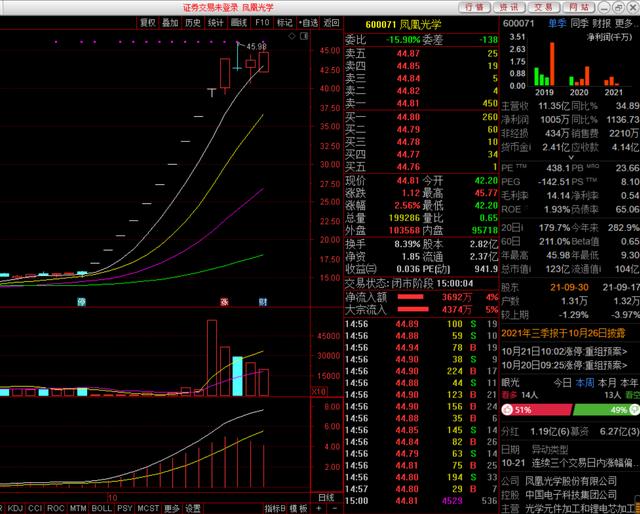Open the 模板 template dropdown

(x=301, y=507)
